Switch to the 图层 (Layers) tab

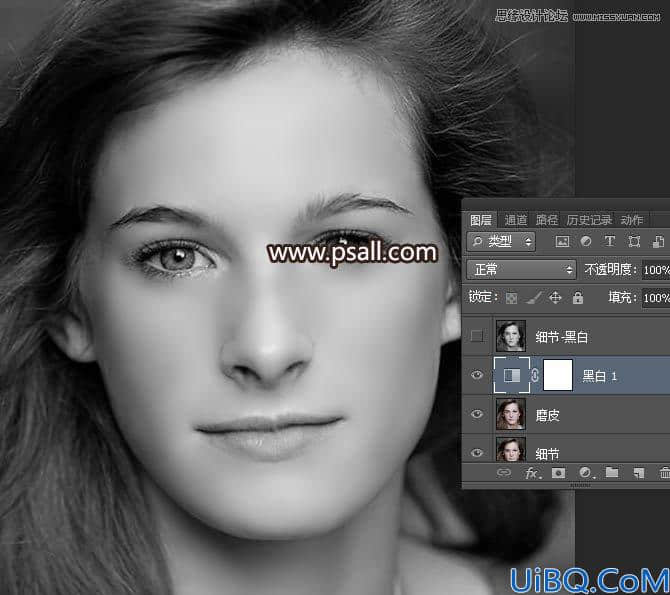(481, 220)
